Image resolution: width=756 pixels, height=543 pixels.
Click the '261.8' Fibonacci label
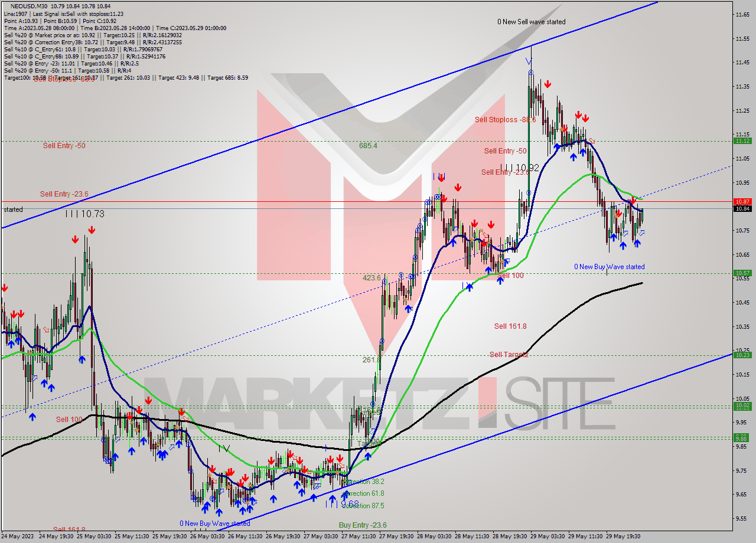[372, 359]
